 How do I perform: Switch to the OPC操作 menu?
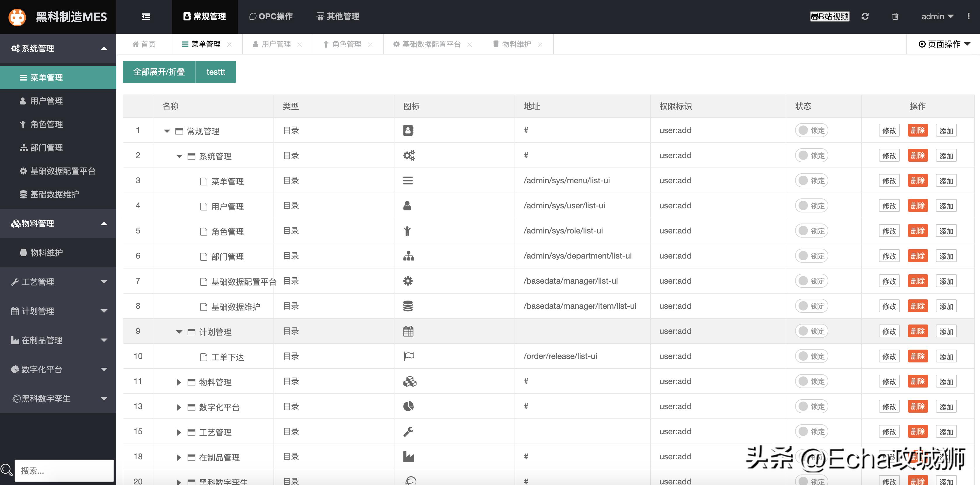pyautogui.click(x=271, y=17)
